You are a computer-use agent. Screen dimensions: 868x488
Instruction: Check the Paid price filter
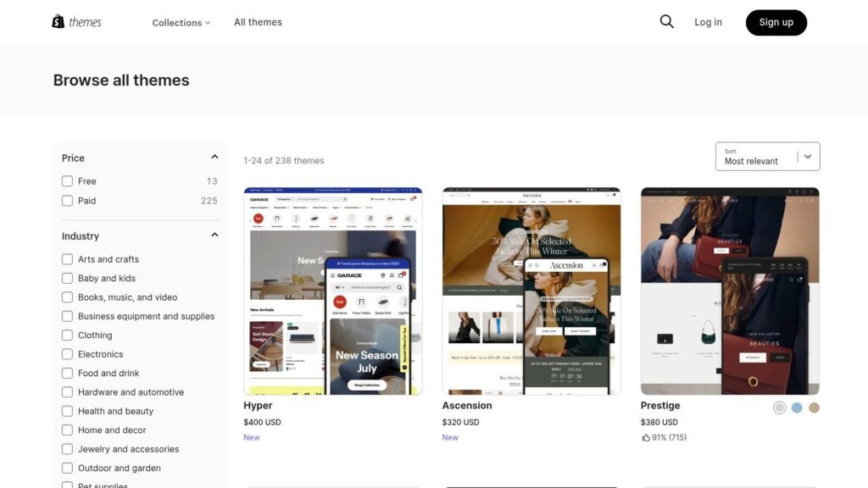click(67, 201)
